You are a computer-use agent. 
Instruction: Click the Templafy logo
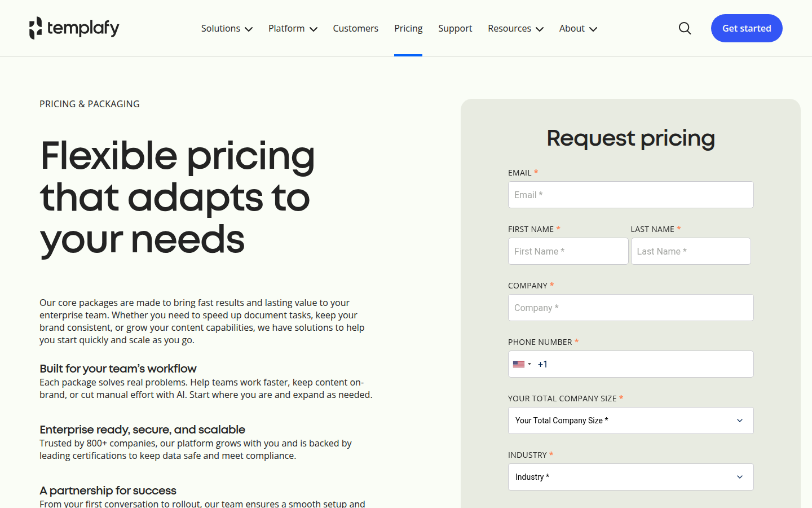(74, 28)
